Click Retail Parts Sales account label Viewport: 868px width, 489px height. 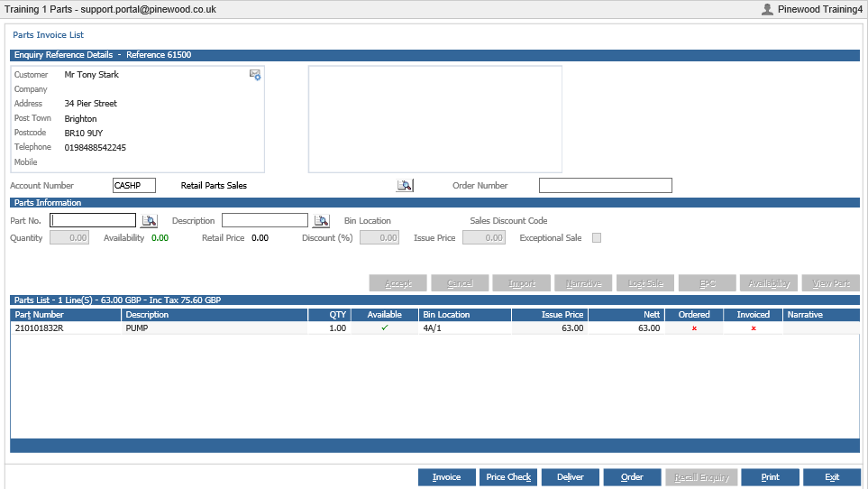[214, 186]
